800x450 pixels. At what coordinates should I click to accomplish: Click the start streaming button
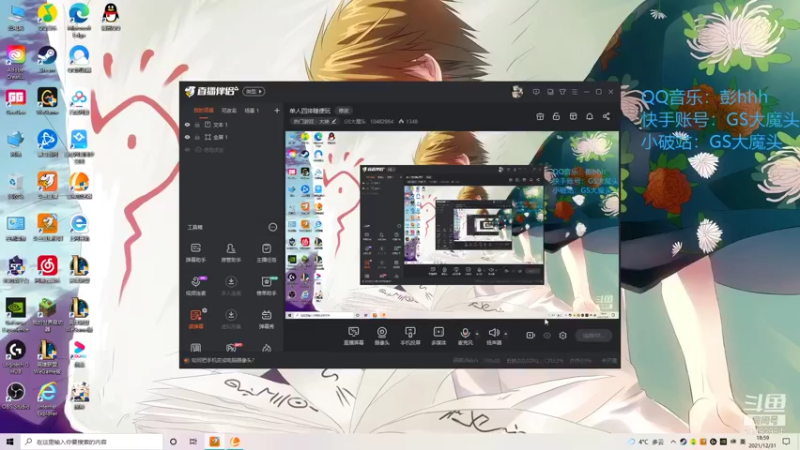pyautogui.click(x=593, y=335)
